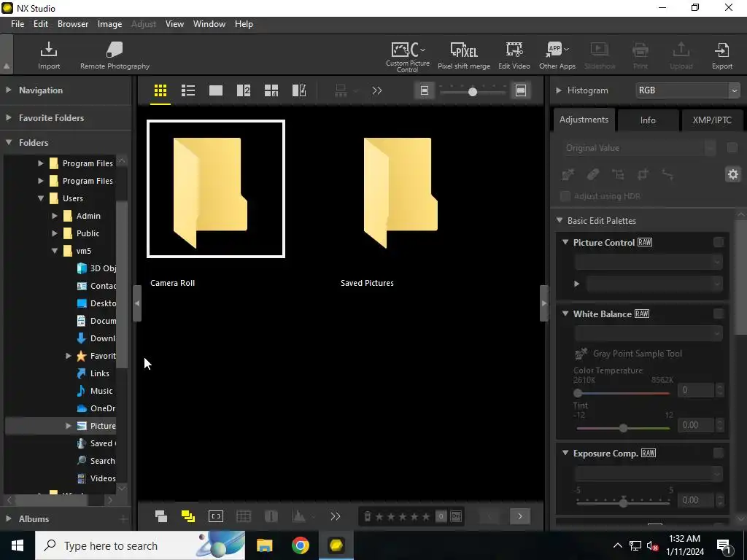Open the Help menu
747x560 pixels.
click(x=244, y=24)
